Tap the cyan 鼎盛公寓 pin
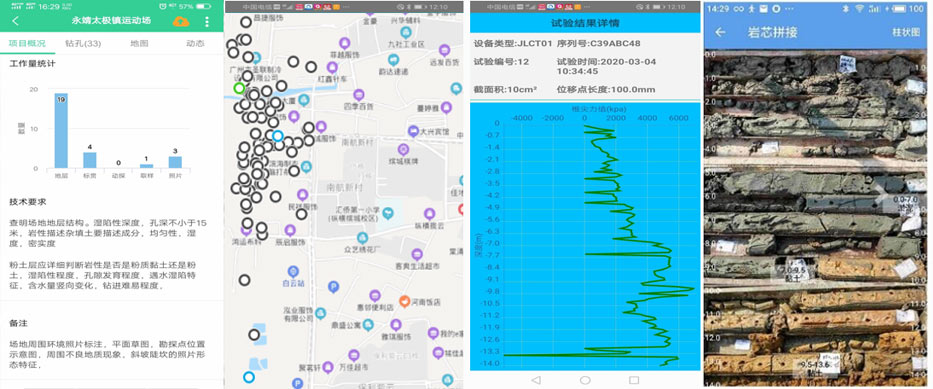 368,325
